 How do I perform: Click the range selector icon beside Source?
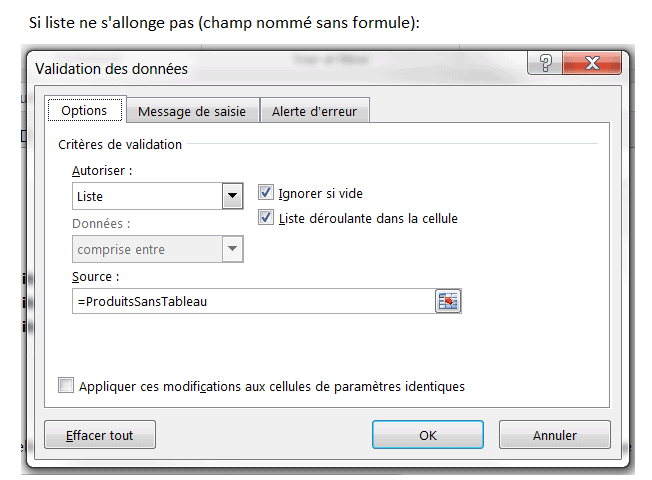point(447,301)
